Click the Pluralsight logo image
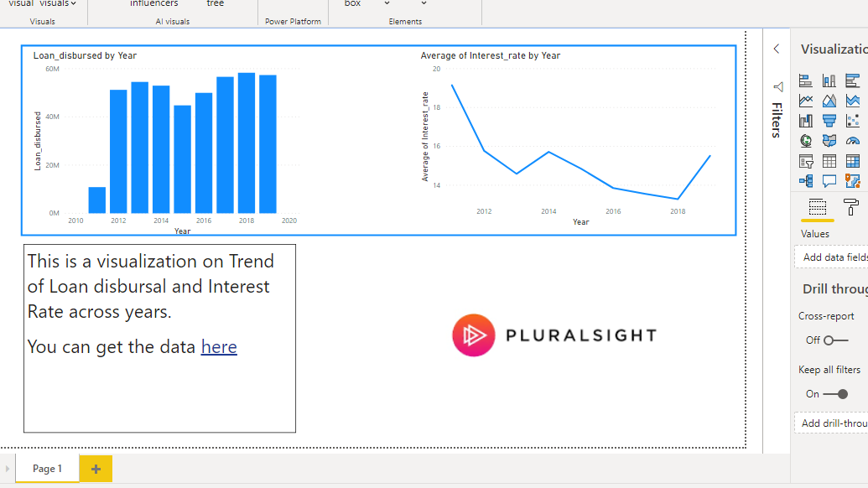This screenshot has width=868, height=488. tap(554, 335)
